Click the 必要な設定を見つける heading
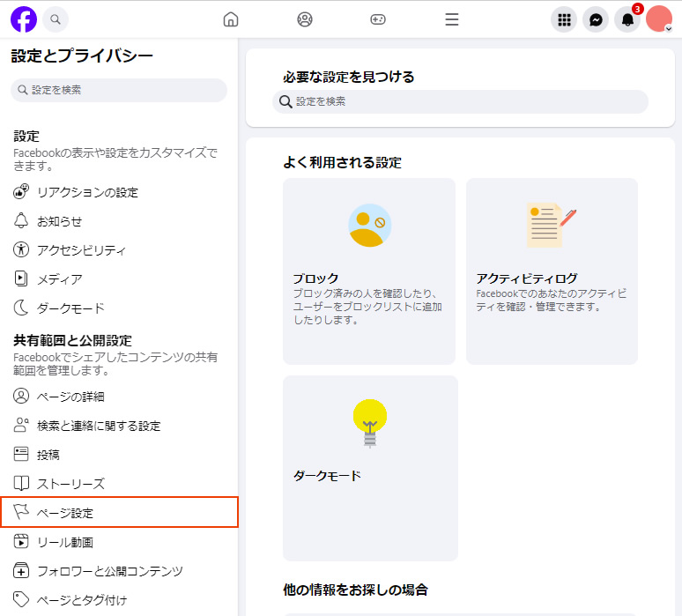Screen dimensions: 682x616 click(348, 77)
